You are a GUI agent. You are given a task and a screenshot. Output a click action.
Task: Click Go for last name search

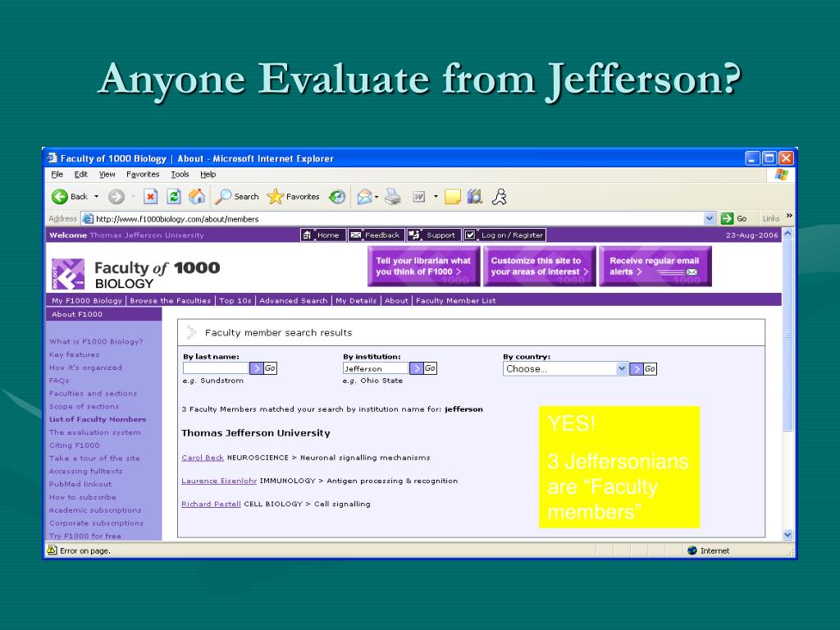[x=263, y=368]
